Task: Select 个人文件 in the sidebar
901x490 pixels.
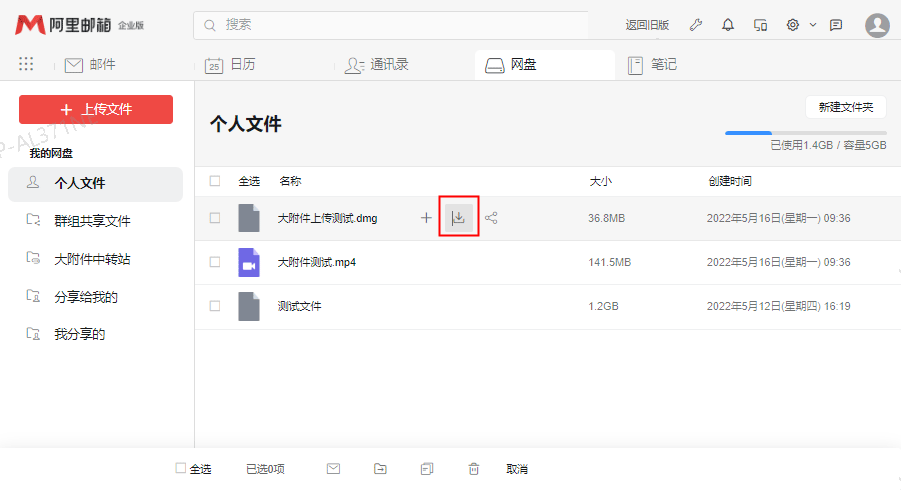Action: click(95, 184)
